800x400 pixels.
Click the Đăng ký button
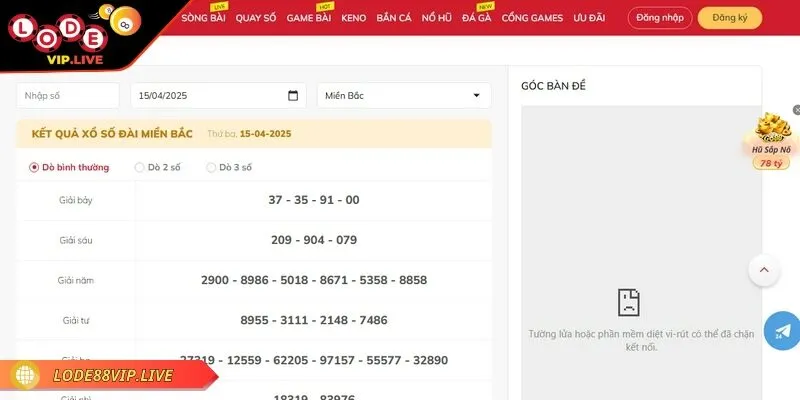point(729,18)
